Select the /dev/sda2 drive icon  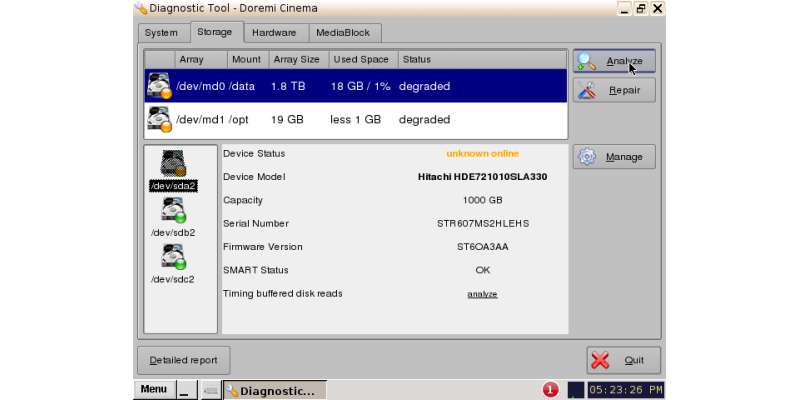click(x=173, y=163)
